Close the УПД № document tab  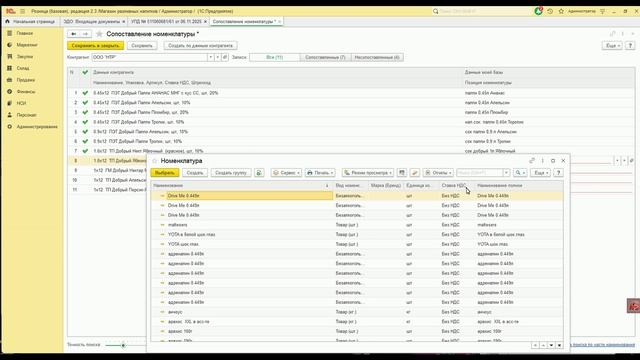(x=205, y=21)
